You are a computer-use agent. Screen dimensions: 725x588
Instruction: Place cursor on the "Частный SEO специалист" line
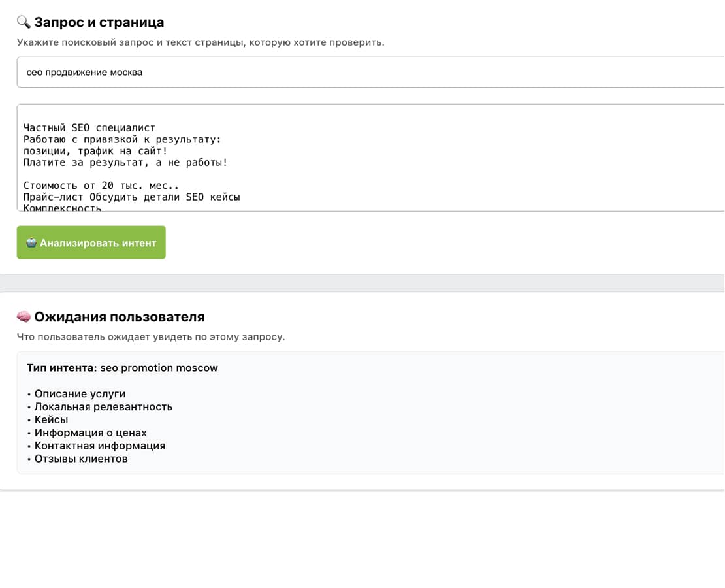(89, 128)
